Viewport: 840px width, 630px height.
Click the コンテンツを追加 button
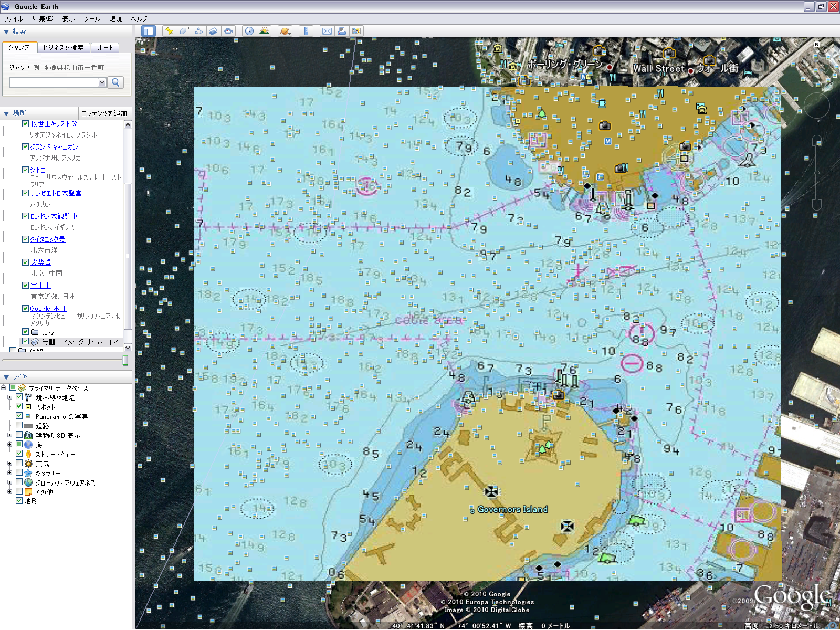(104, 113)
